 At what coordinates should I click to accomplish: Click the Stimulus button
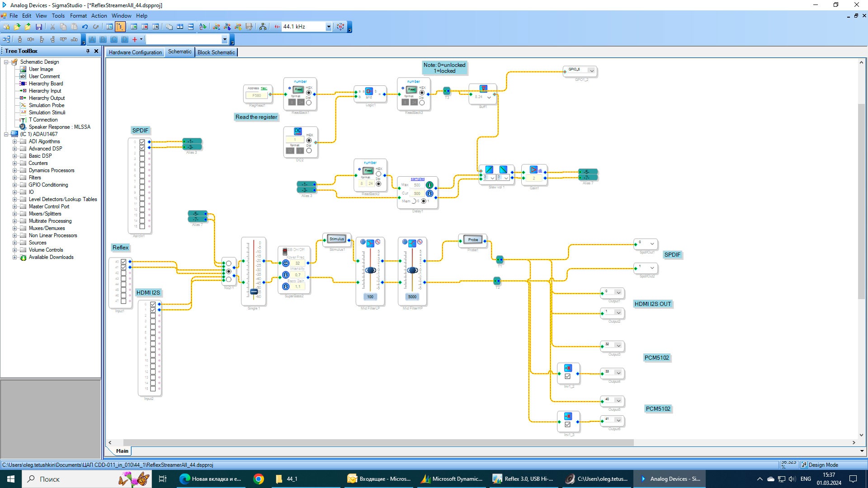coord(337,239)
